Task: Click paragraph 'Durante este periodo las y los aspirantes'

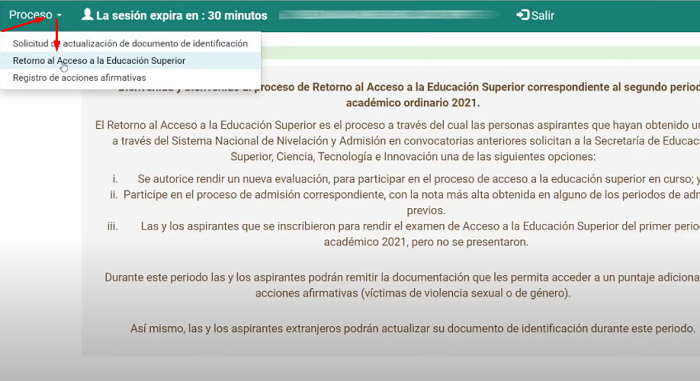Action: (x=402, y=285)
